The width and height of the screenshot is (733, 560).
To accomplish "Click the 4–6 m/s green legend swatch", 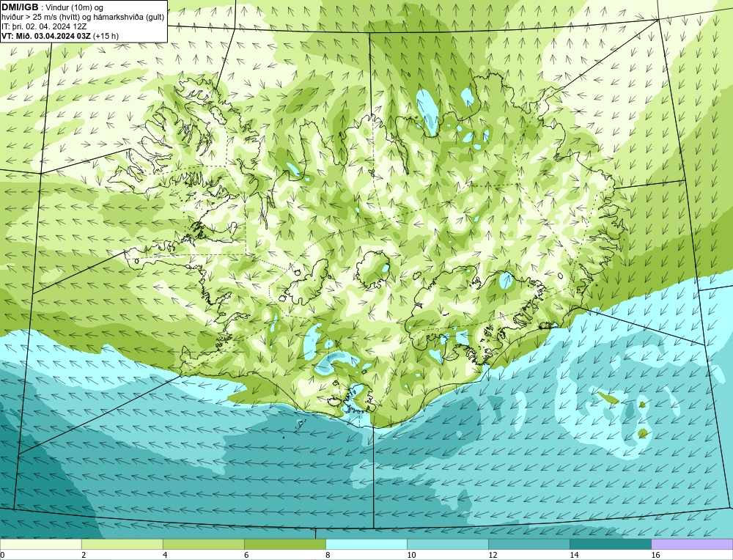I will pos(203,544).
